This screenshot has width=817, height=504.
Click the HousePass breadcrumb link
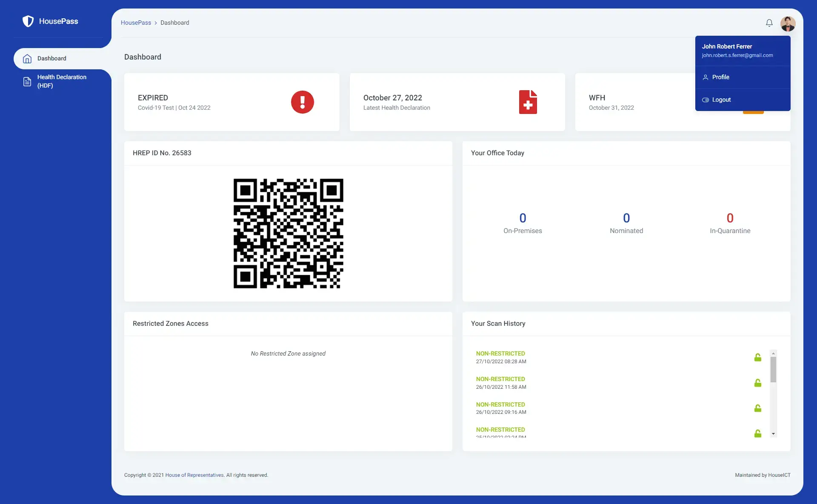(x=136, y=23)
